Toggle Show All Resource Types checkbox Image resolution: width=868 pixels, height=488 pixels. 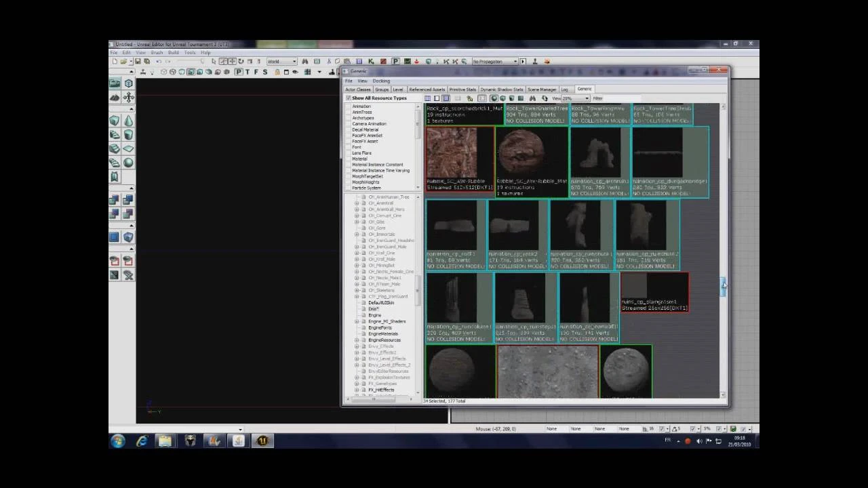coord(349,98)
